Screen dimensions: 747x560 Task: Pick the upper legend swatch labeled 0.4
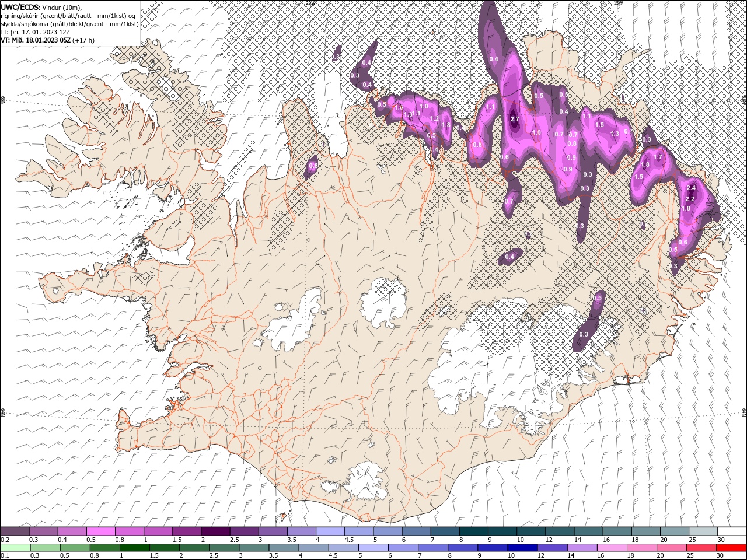point(72,531)
